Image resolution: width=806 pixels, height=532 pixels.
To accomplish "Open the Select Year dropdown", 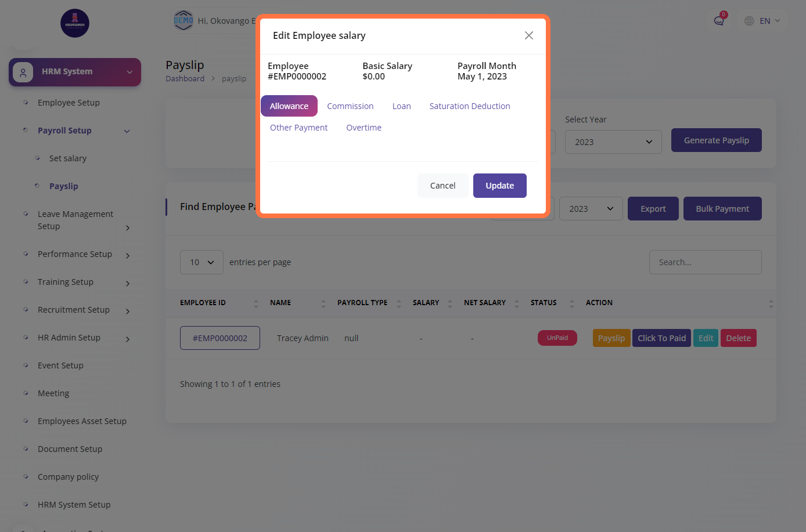I will click(613, 142).
